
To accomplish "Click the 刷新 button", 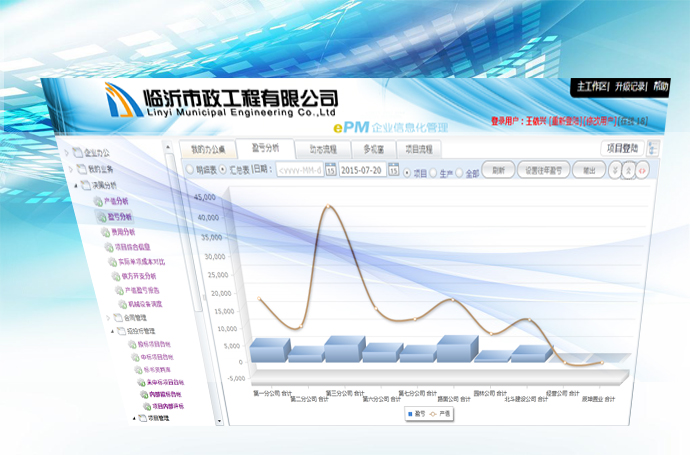I will 498,170.
